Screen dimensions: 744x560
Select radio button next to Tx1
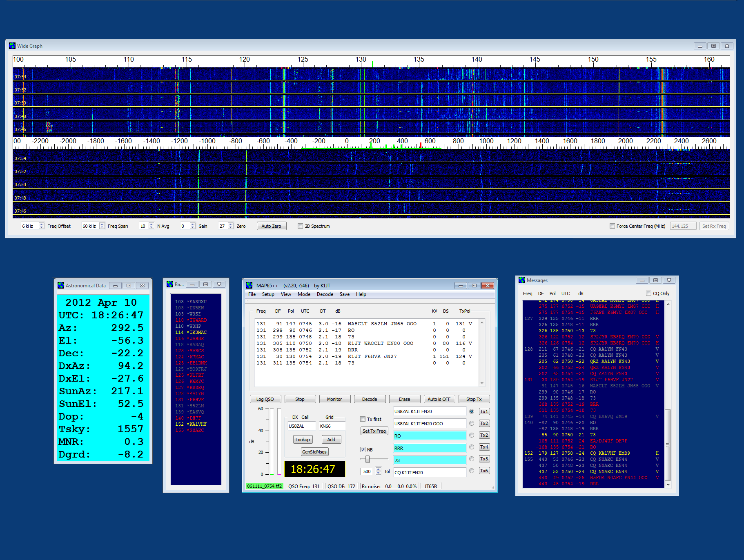click(x=472, y=411)
